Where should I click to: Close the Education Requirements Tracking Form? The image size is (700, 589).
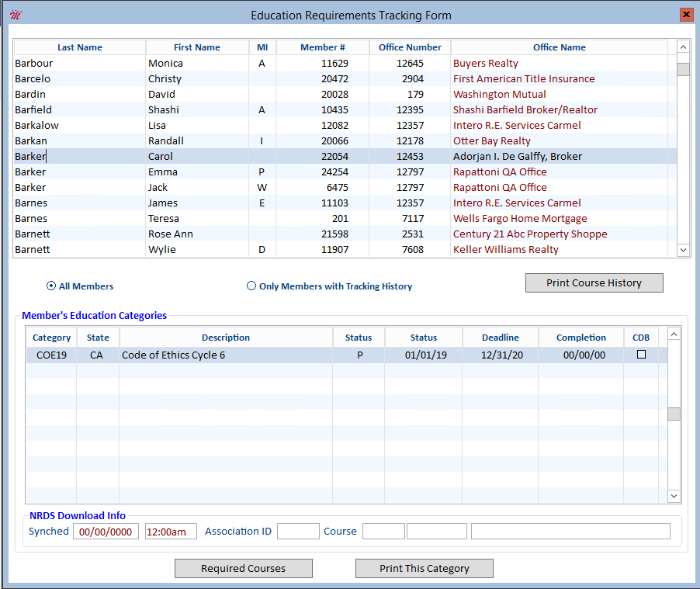point(686,15)
